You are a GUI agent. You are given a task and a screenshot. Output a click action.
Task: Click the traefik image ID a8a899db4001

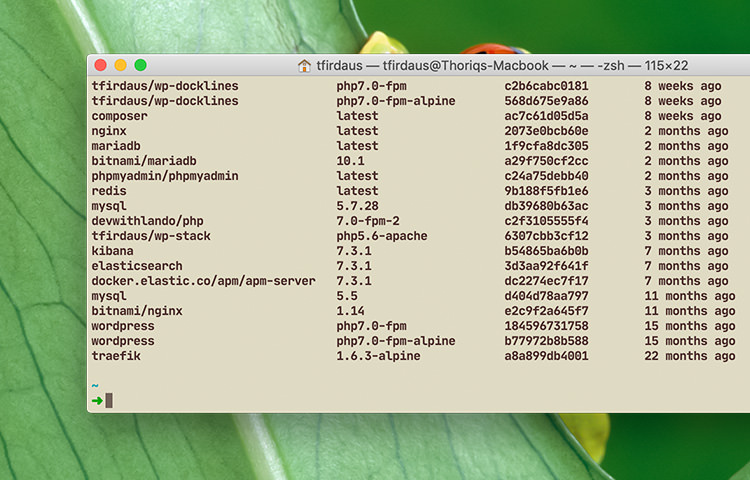(x=547, y=356)
